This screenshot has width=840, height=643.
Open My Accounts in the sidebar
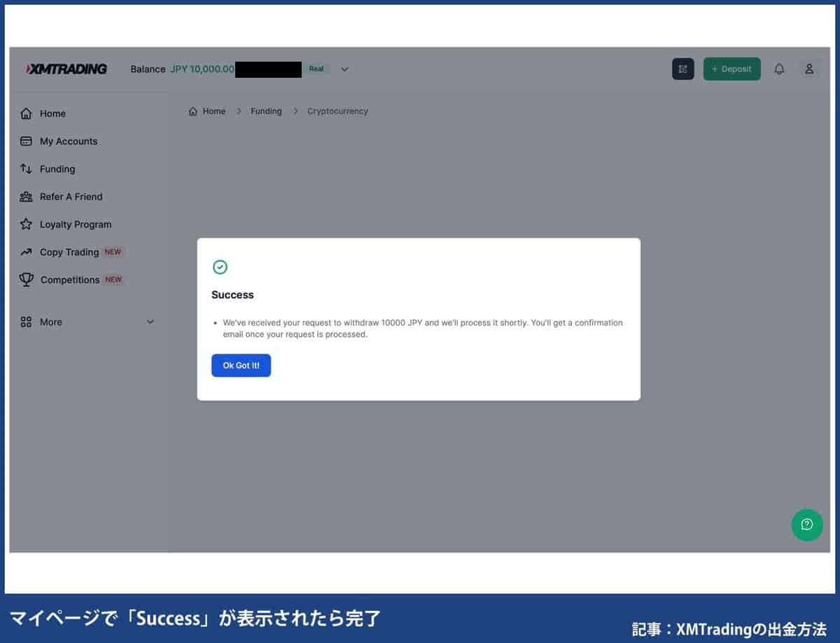(69, 141)
